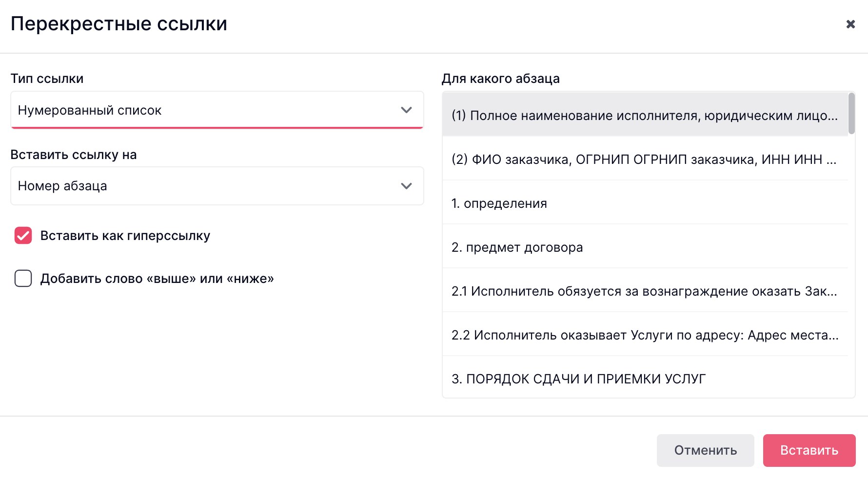Close the Перекрестные ссылки dialog
868x481 pixels.
click(850, 24)
